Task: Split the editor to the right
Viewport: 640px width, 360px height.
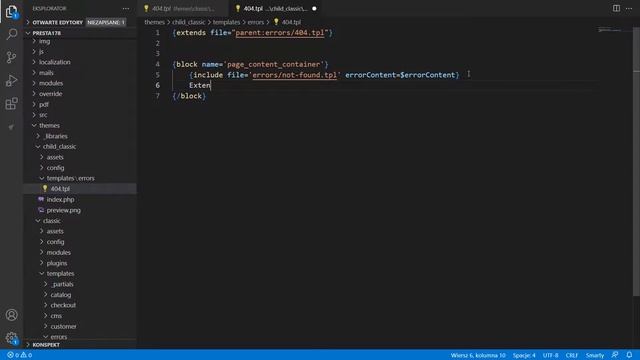Action: tap(616, 8)
